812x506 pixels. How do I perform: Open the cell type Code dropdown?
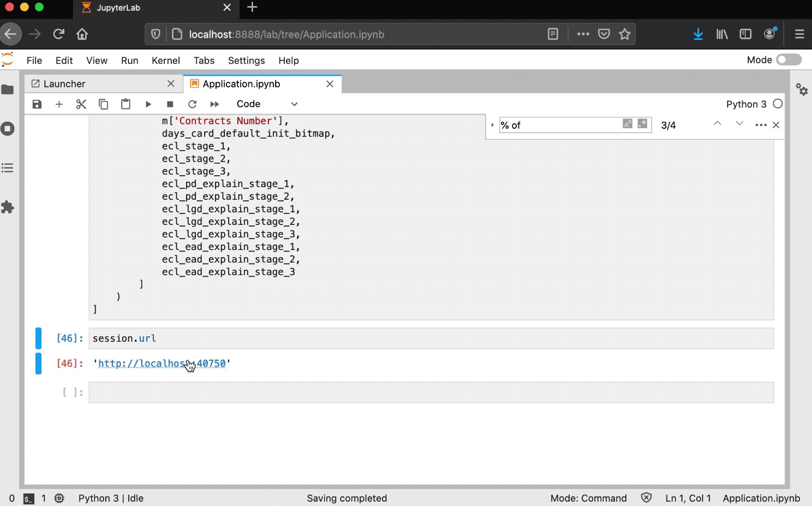point(267,104)
